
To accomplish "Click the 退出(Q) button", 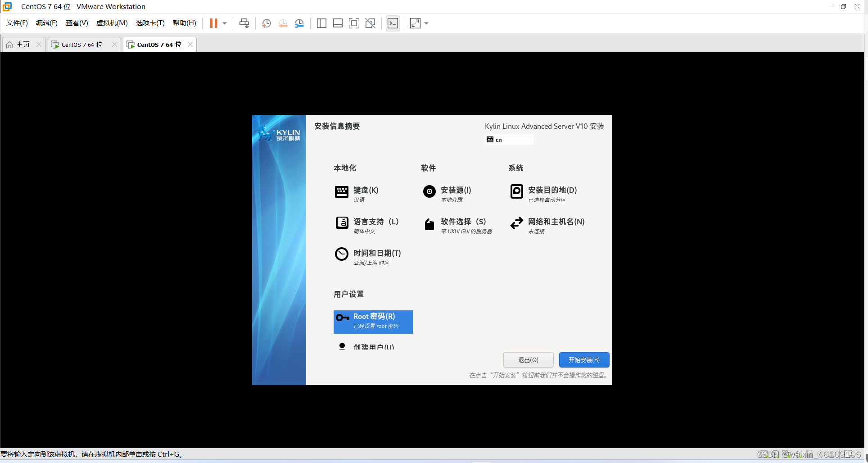I will (x=529, y=360).
